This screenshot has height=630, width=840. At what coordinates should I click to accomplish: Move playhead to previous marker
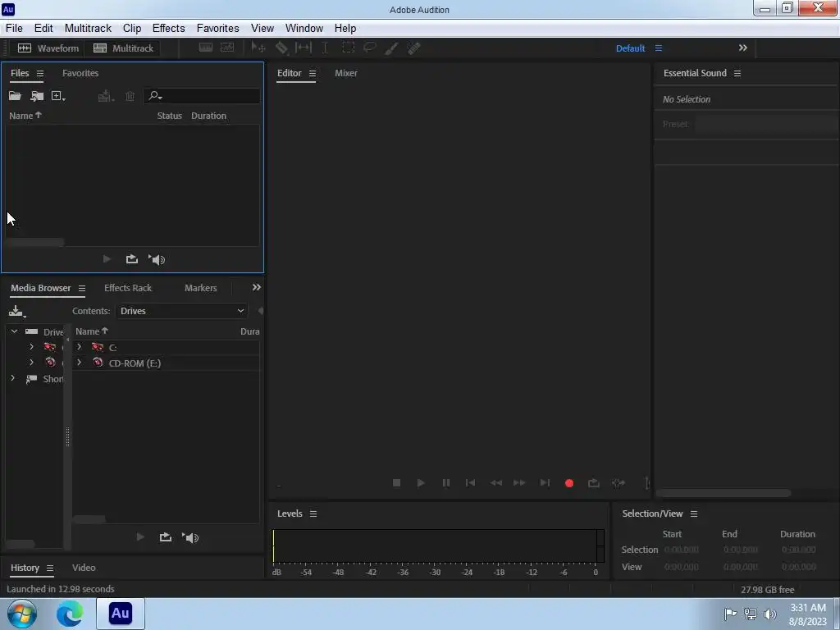470,482
